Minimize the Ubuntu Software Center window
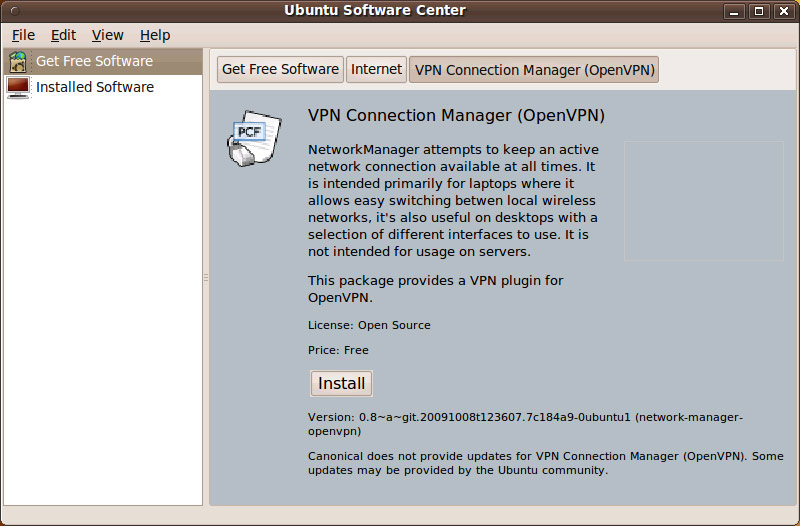 point(734,11)
